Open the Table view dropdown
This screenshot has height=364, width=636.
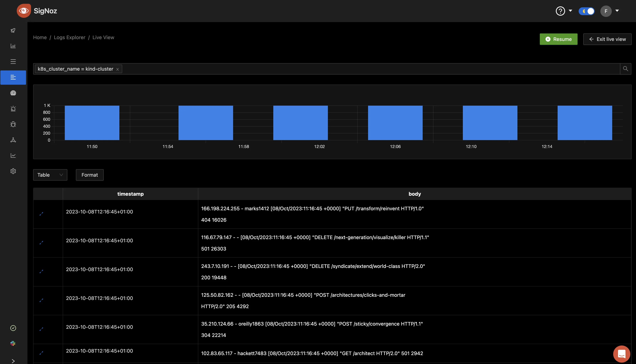[50, 175]
